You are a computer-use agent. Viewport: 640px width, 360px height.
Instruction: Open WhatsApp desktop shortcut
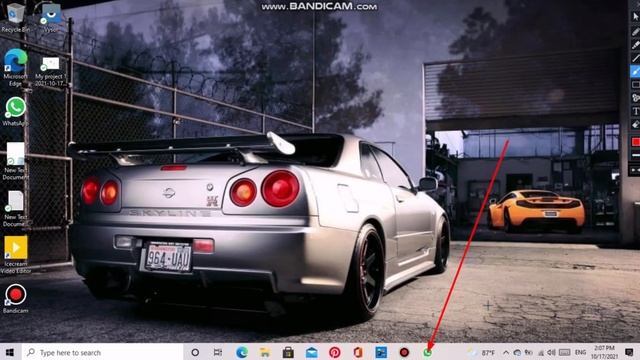(16, 111)
